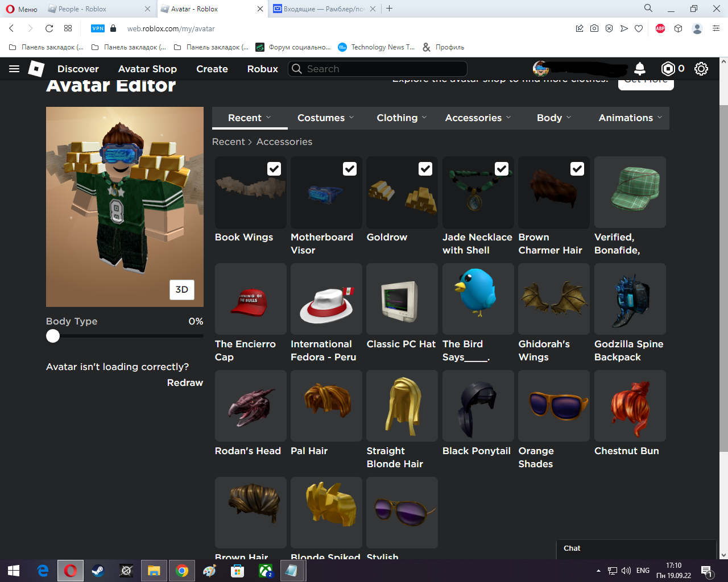The width and height of the screenshot is (728, 582).
Task: Click Recent in the breadcrumb
Action: click(x=229, y=142)
